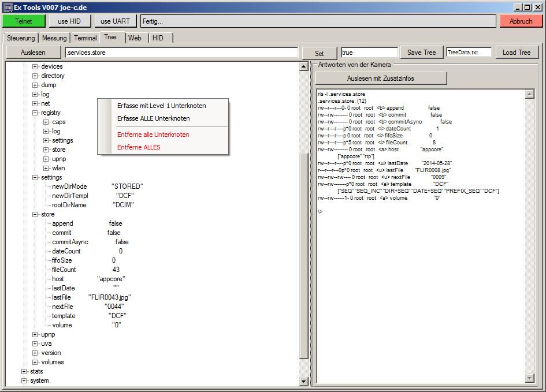Select 'Erfasse ALLE Unterknoten' in context menu

coord(153,118)
